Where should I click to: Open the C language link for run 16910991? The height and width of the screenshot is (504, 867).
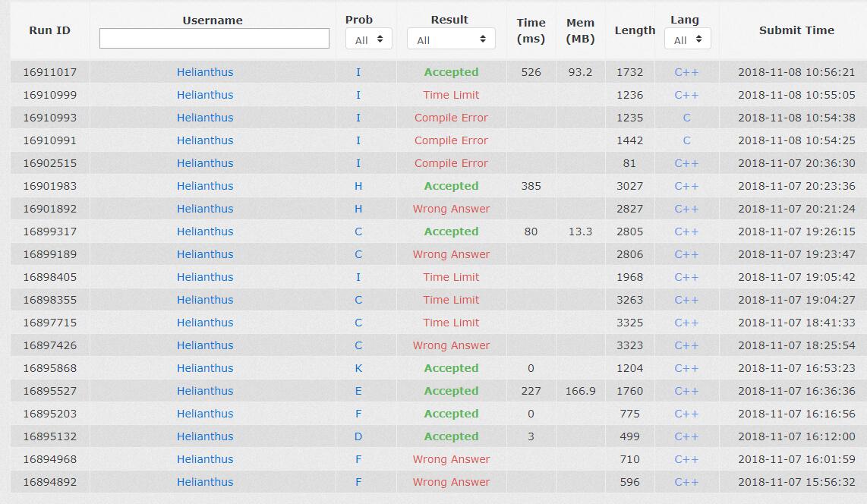(686, 140)
